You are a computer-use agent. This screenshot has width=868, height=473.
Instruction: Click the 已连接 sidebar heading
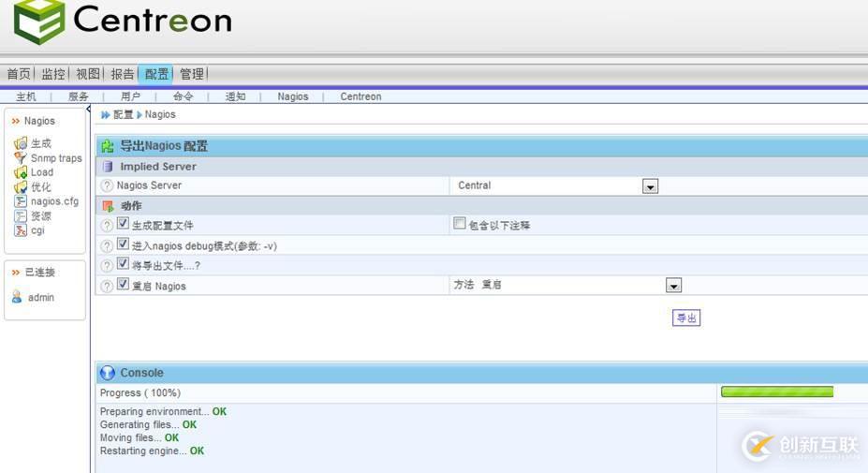pos(40,272)
